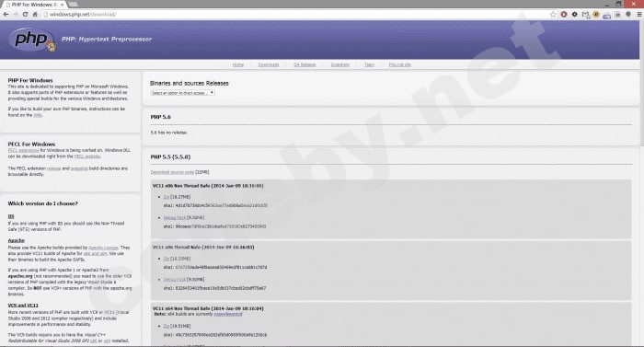The height and width of the screenshot is (347, 644).
Task: Click the 'PHP 5.6' section heading
Action: pos(161,117)
